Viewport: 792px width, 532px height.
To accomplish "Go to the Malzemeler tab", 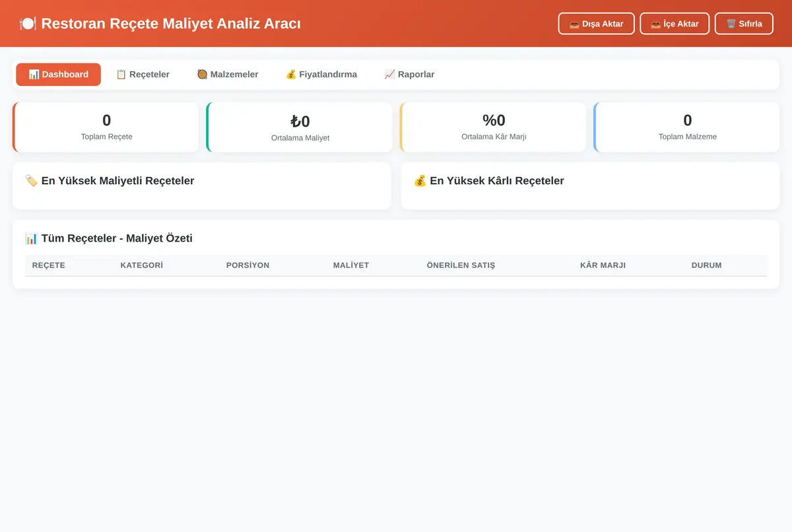I will point(228,75).
